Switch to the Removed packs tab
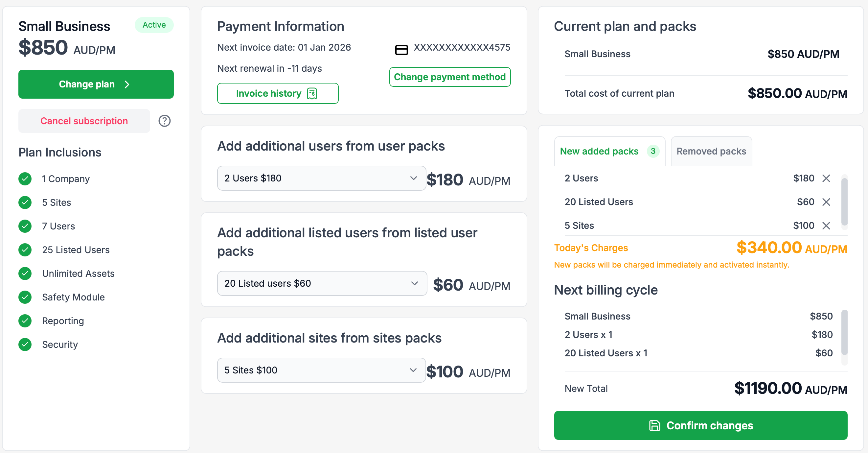The height and width of the screenshot is (453, 868). click(x=711, y=151)
